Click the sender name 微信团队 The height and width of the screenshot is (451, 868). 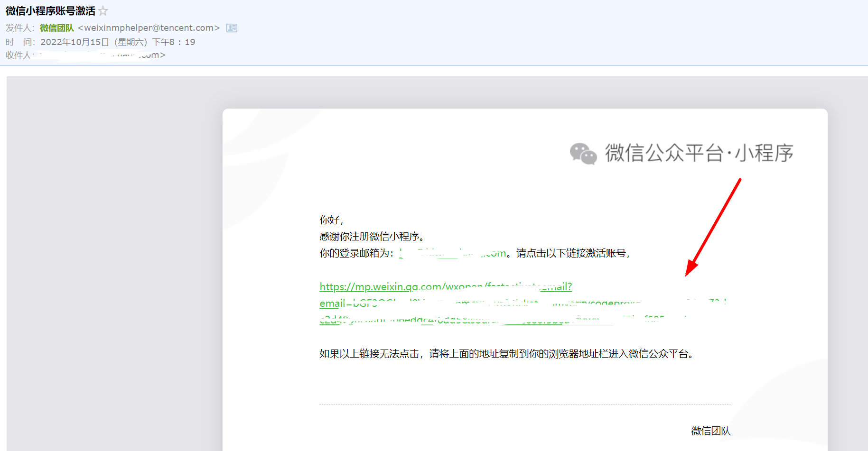pyautogui.click(x=56, y=28)
